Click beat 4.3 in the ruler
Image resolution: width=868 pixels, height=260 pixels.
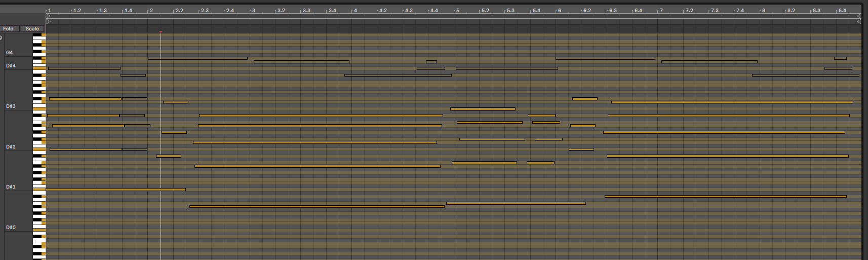409,10
